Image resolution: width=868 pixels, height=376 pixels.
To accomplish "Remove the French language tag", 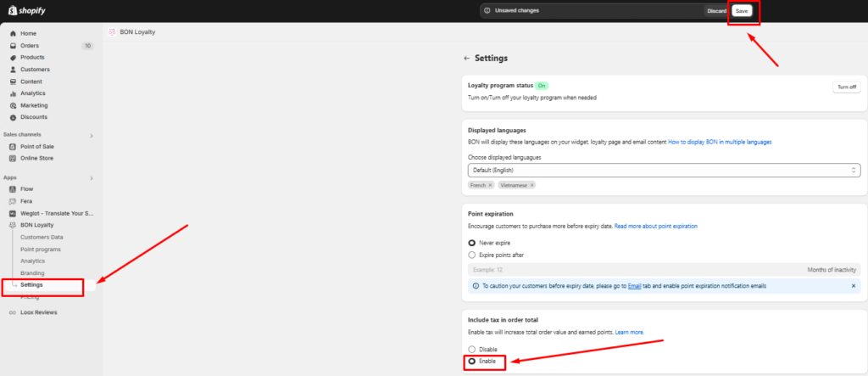I will point(490,185).
